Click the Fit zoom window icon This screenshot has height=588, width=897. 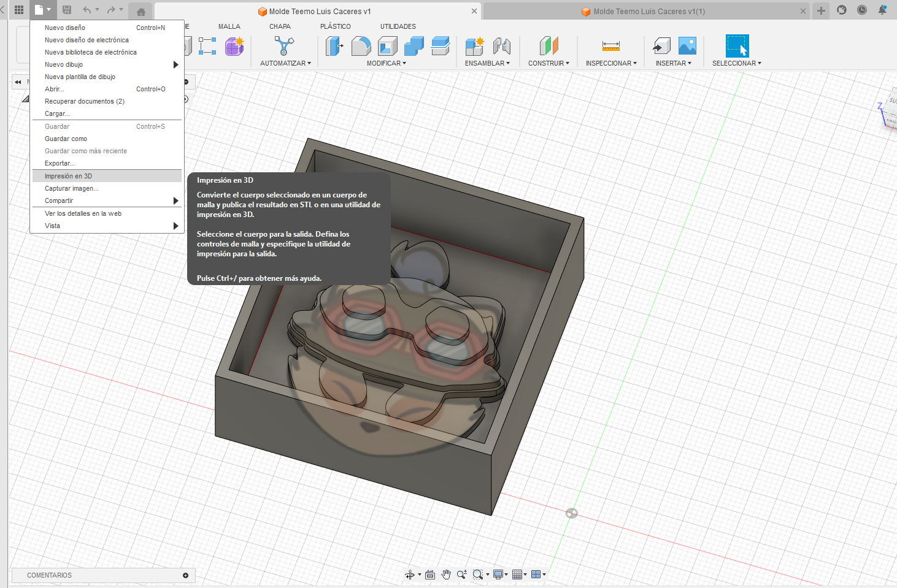478,575
